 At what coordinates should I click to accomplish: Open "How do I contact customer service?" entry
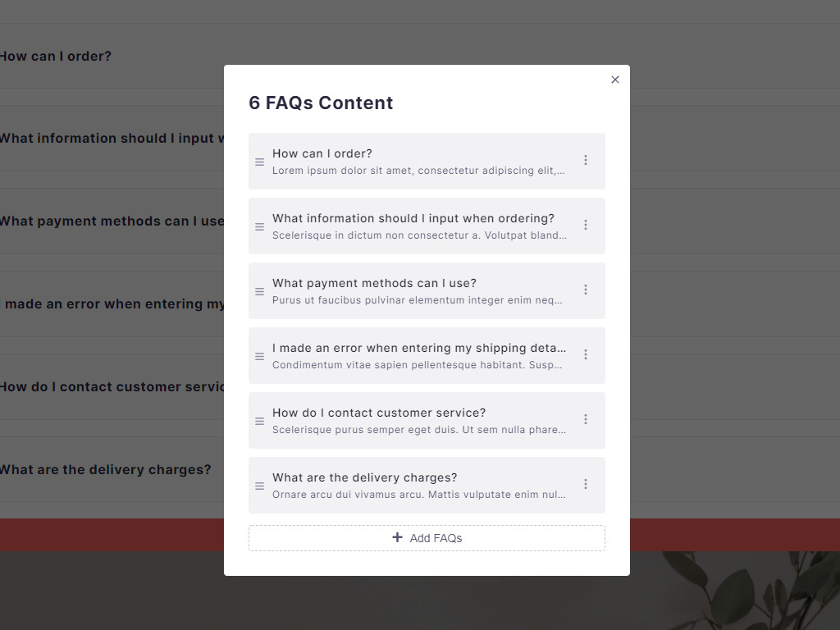[427, 421]
